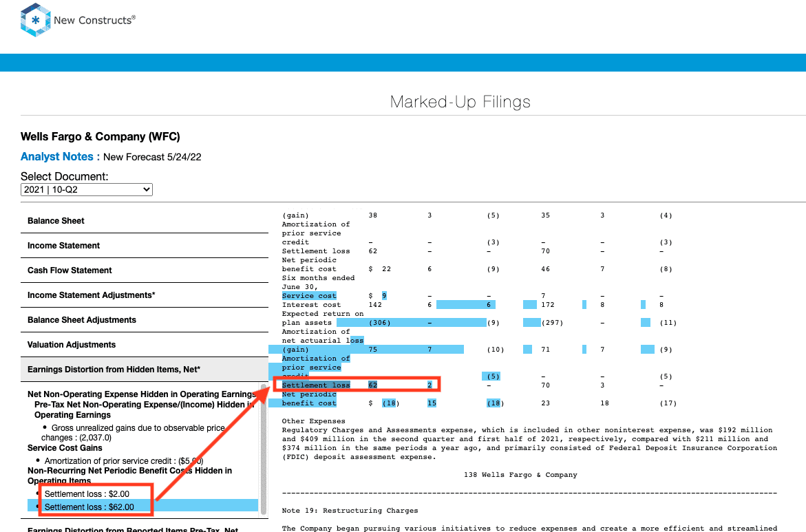This screenshot has width=806, height=532.
Task: Click the highlighted Service cost label
Action: (309, 295)
